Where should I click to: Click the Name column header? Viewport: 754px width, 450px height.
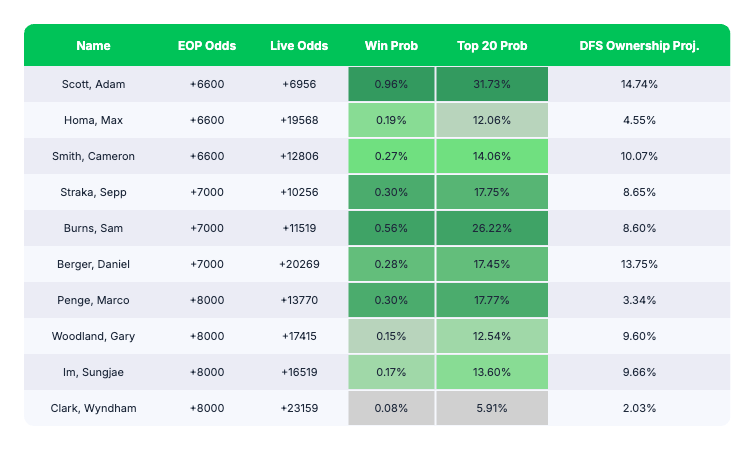(93, 46)
